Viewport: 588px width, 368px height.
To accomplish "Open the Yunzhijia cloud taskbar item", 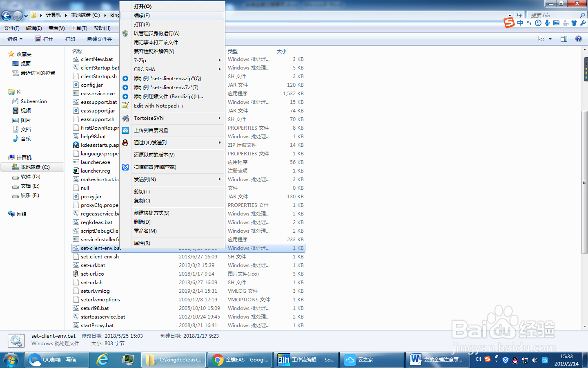I will click(372, 360).
